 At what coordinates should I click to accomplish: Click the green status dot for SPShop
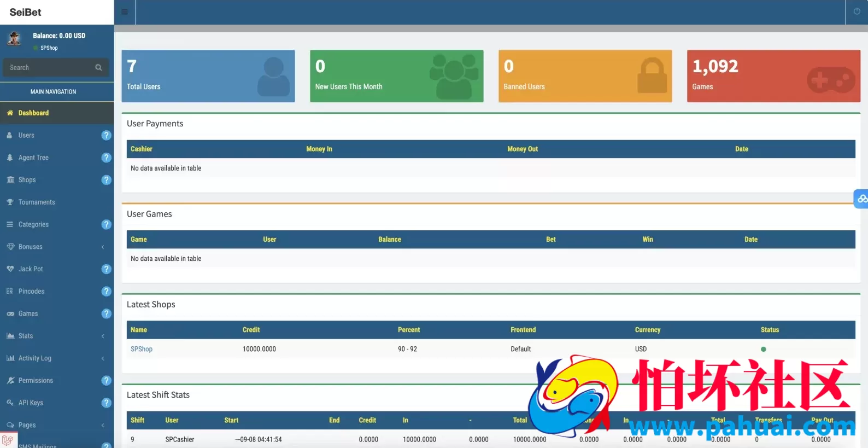coord(764,349)
